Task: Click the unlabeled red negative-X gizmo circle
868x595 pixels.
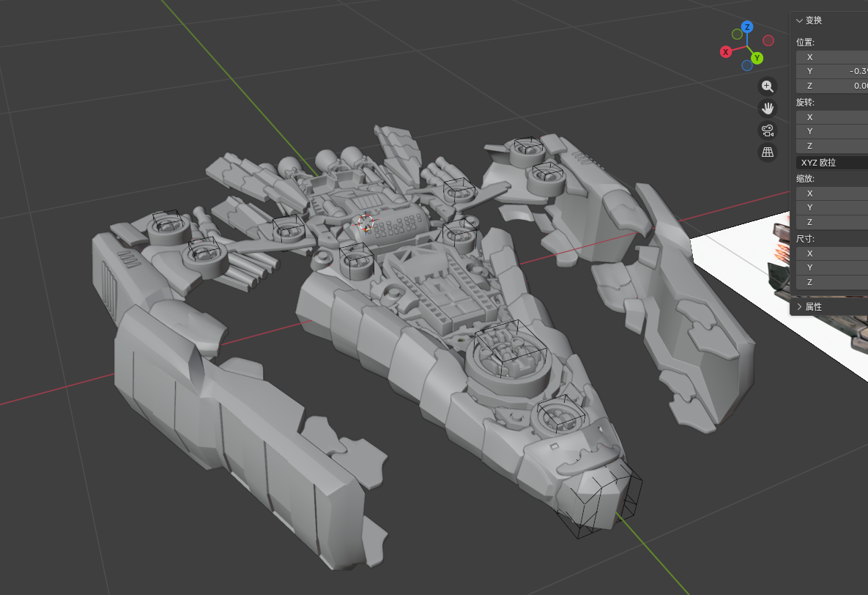Action: pyautogui.click(x=768, y=40)
